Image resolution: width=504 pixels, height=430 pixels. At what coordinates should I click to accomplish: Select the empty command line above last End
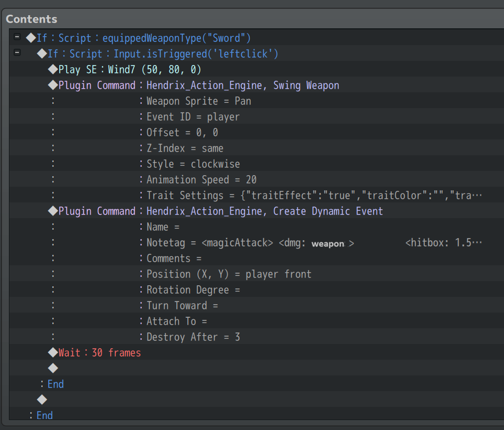256,400
